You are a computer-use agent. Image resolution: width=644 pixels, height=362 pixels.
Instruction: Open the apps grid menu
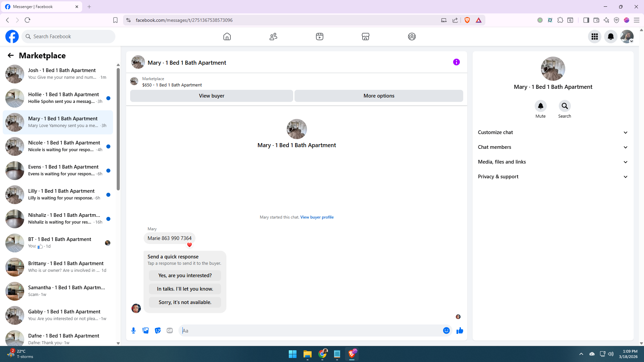click(594, 37)
